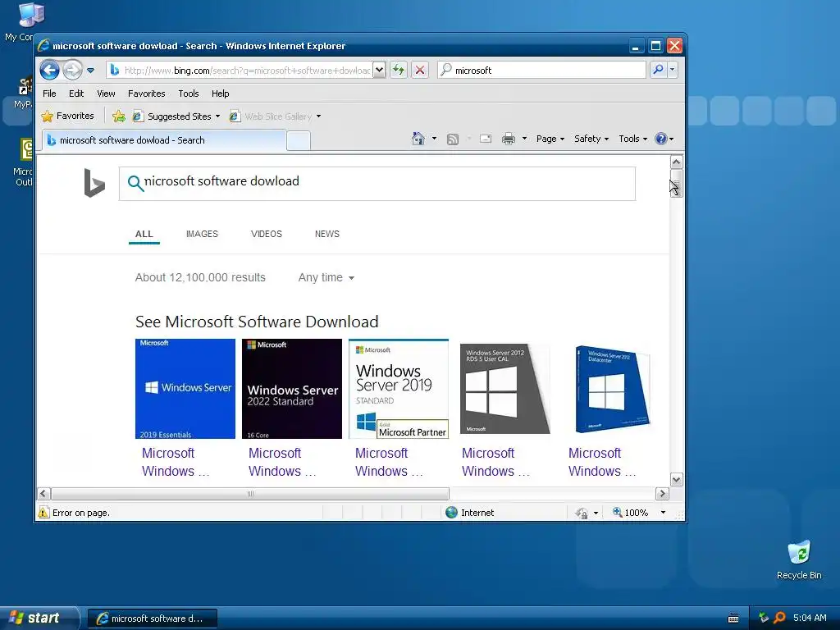Click the address bar URL field
840x630 pixels.
[x=246, y=71]
